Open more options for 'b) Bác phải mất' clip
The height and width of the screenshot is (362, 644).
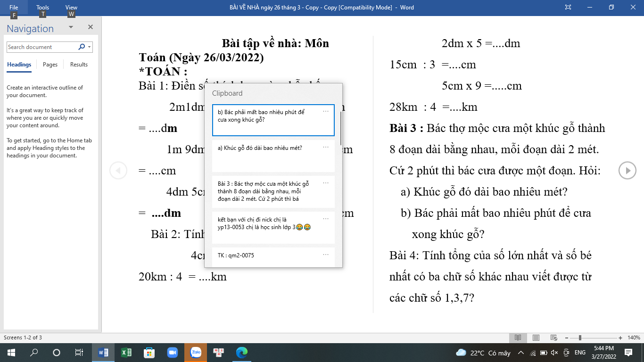[x=326, y=111]
